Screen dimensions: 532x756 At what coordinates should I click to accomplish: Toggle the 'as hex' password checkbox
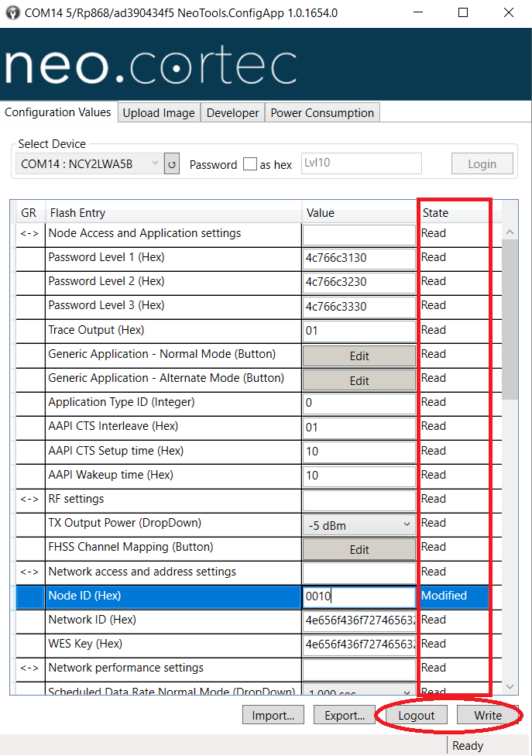pyautogui.click(x=249, y=164)
